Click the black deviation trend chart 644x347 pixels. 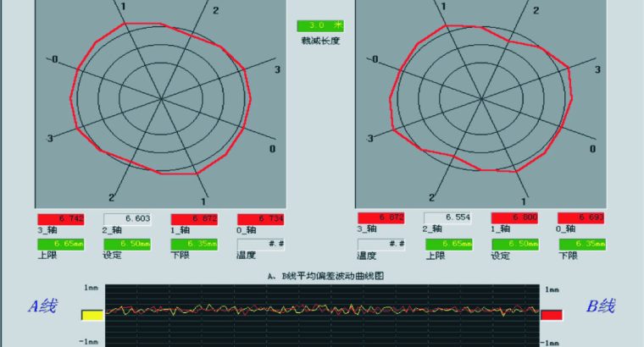[322, 316]
